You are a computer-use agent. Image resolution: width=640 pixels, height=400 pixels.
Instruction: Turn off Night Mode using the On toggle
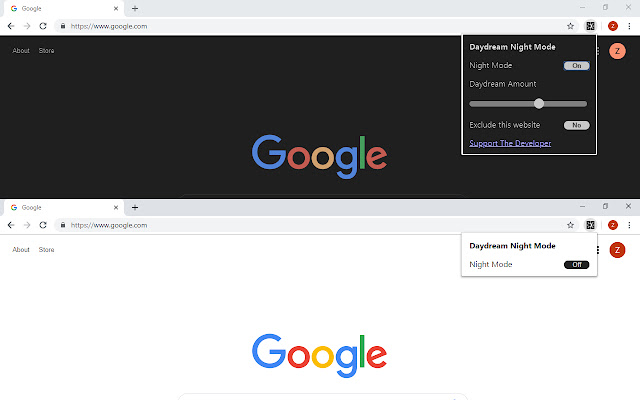point(576,66)
